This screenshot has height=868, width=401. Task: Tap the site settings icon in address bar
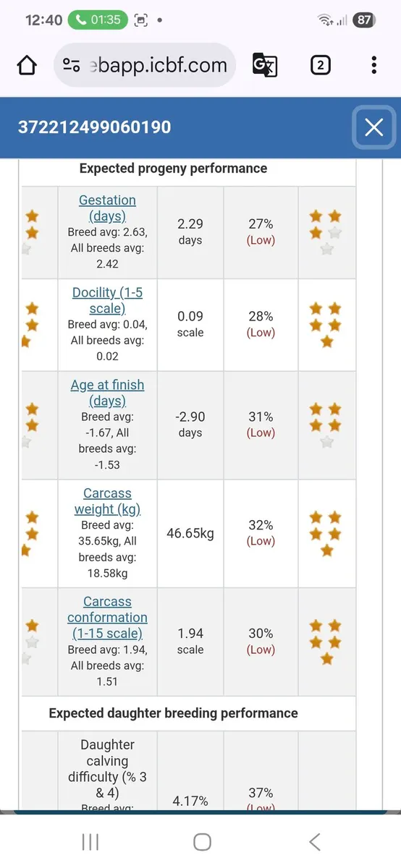(x=71, y=66)
